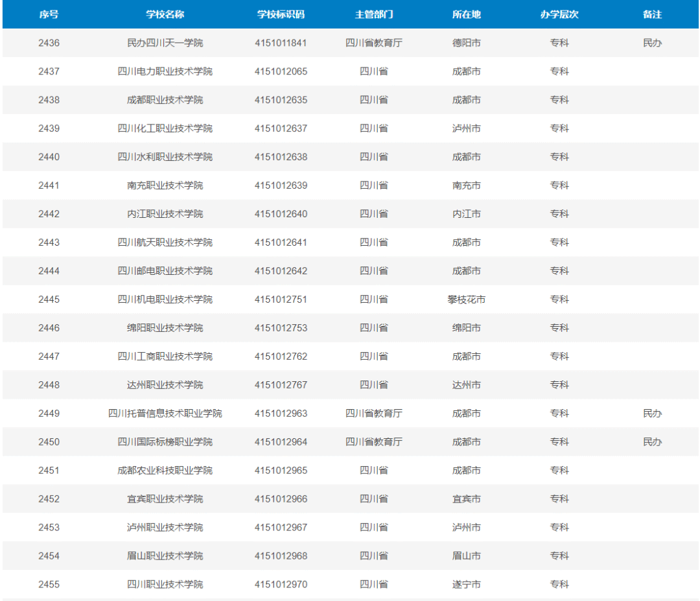Click location 南充市 in row 2441

click(467, 185)
